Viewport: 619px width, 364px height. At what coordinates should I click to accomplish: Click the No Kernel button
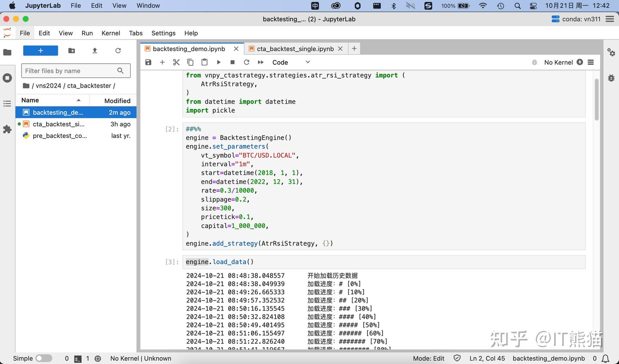[558, 62]
